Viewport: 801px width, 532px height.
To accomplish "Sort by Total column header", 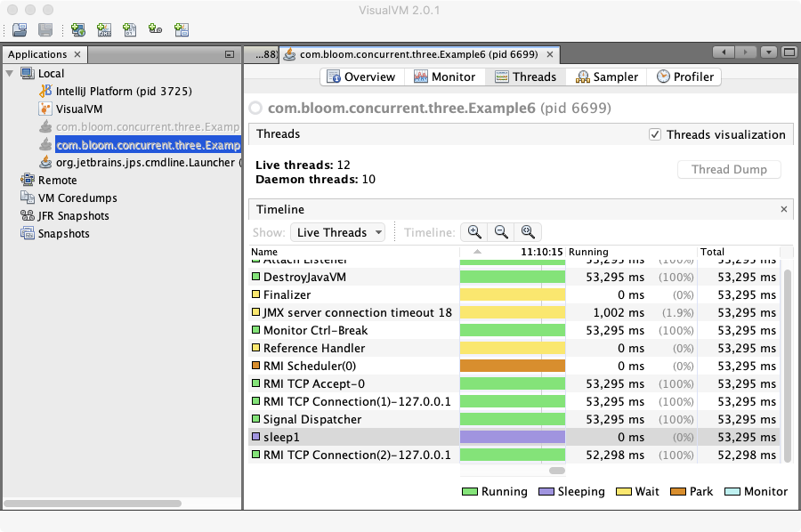I will (739, 252).
